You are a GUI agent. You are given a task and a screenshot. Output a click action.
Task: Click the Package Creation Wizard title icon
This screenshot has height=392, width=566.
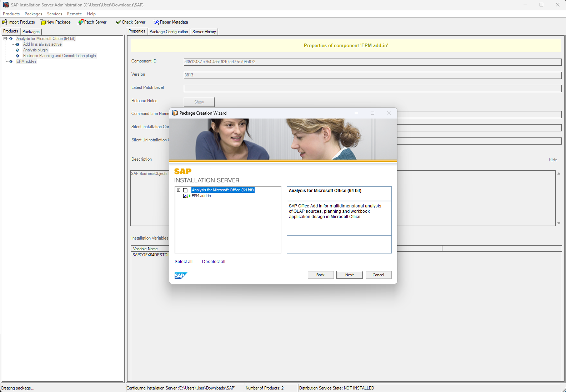(175, 113)
